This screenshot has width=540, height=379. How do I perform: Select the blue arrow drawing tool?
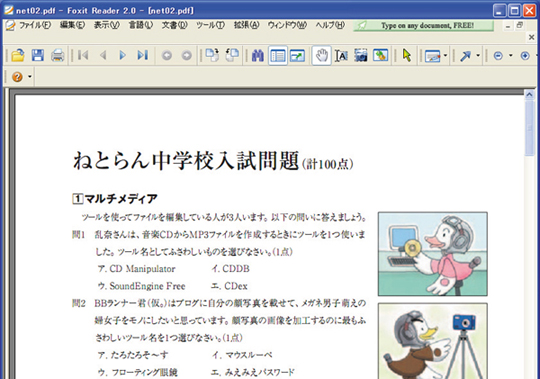click(465, 55)
